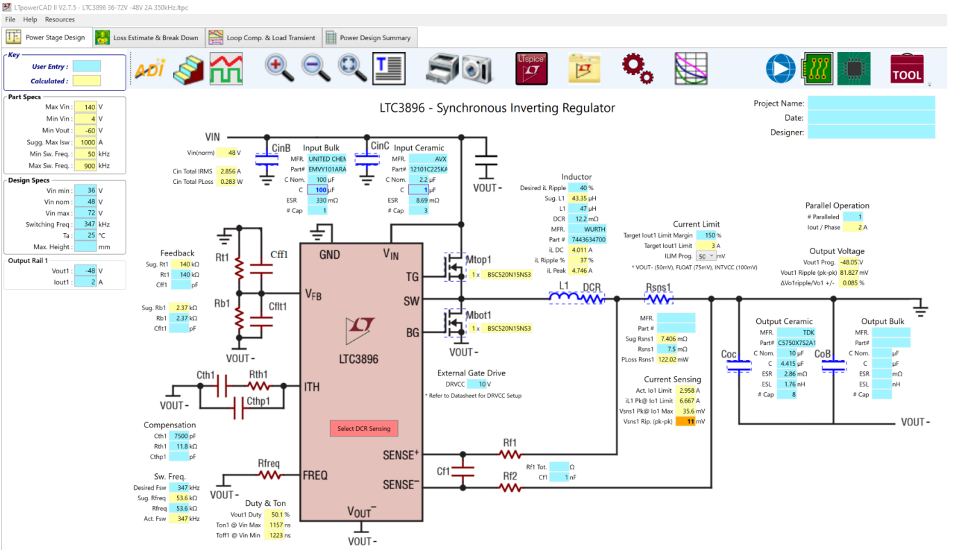Click the highlighted Vsns1 Rip. (pk-pk) value
The height and width of the screenshot is (560, 966).
click(x=686, y=421)
